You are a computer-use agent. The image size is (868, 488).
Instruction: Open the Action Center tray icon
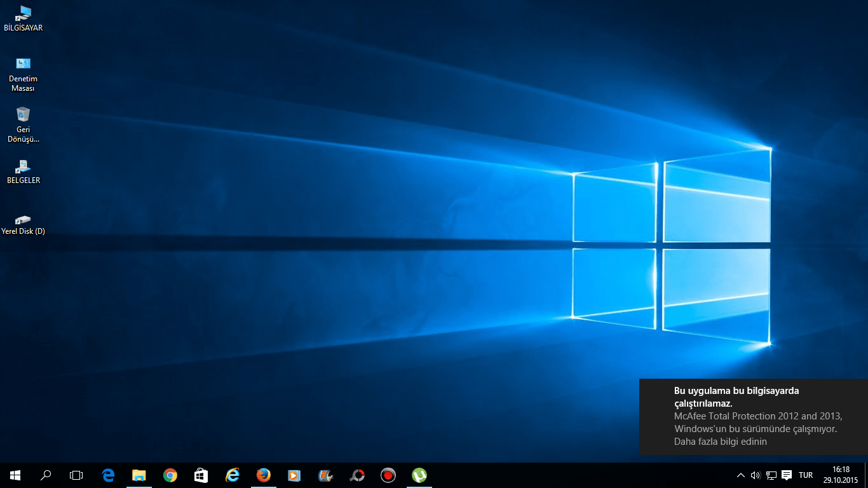tap(787, 475)
